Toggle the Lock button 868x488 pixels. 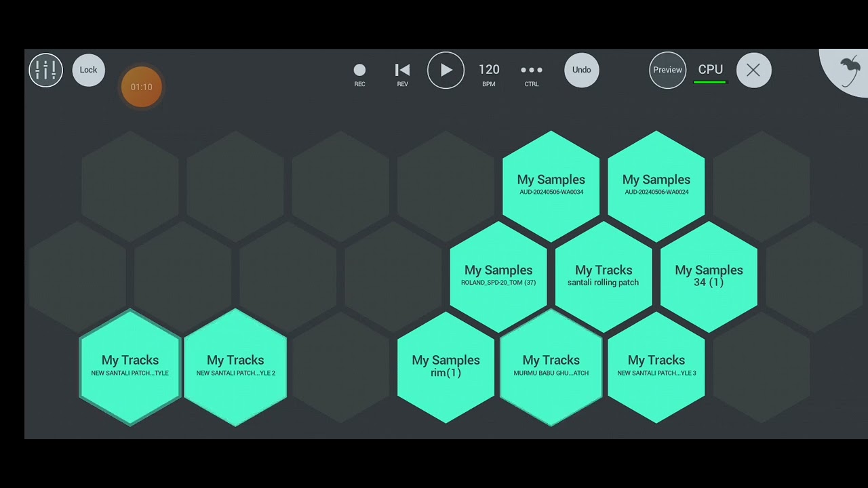tap(88, 70)
